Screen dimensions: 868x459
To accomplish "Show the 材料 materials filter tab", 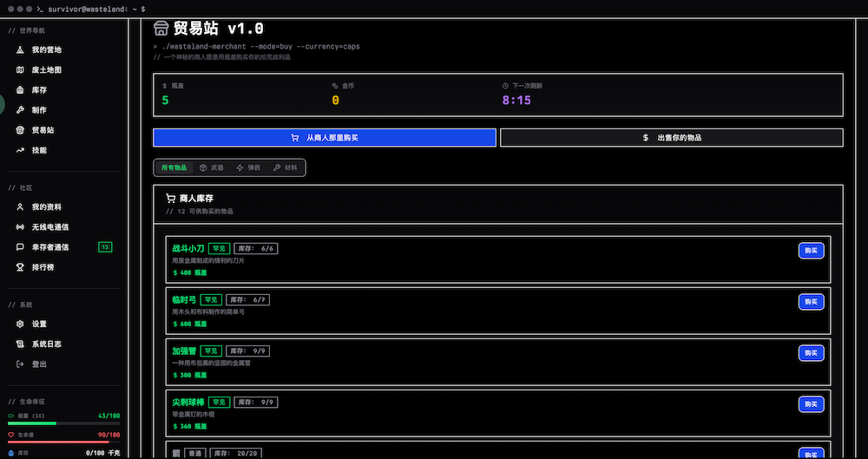I will (284, 167).
